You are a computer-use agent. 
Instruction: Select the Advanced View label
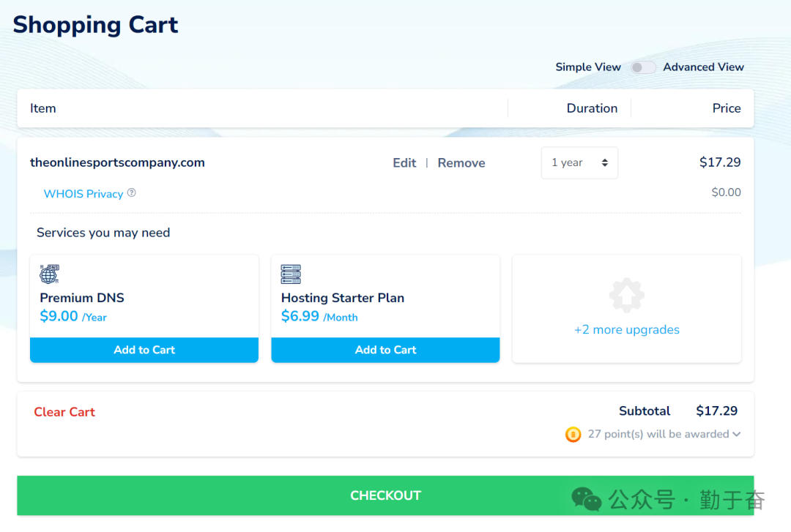click(x=703, y=67)
